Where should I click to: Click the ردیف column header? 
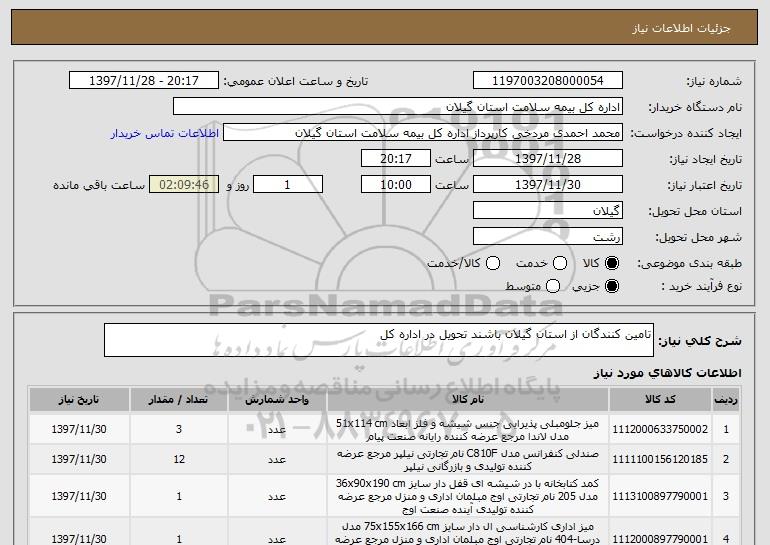click(725, 400)
